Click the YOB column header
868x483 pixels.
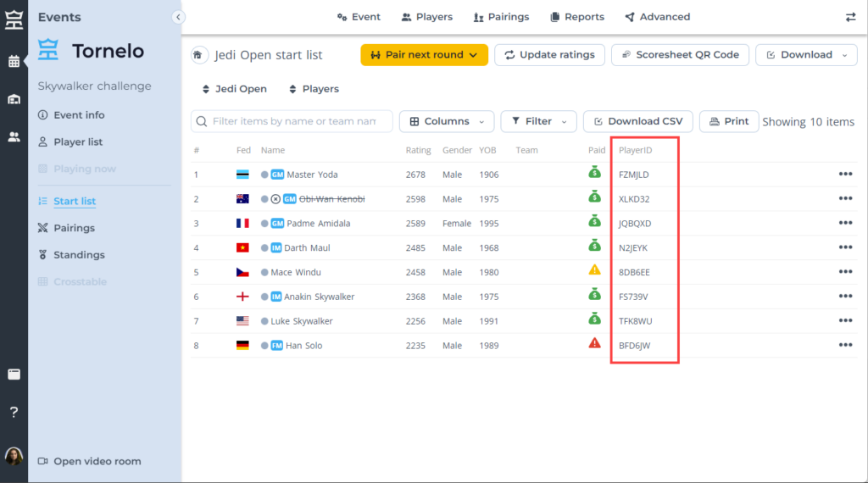(x=487, y=151)
